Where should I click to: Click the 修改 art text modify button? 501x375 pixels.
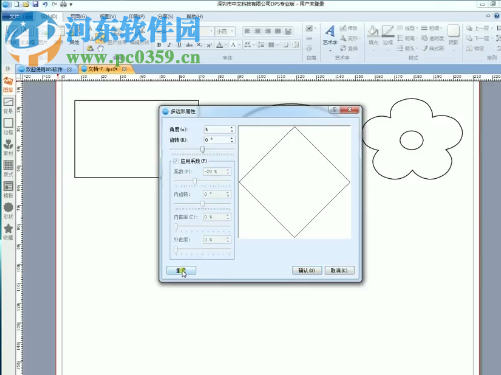349,28
